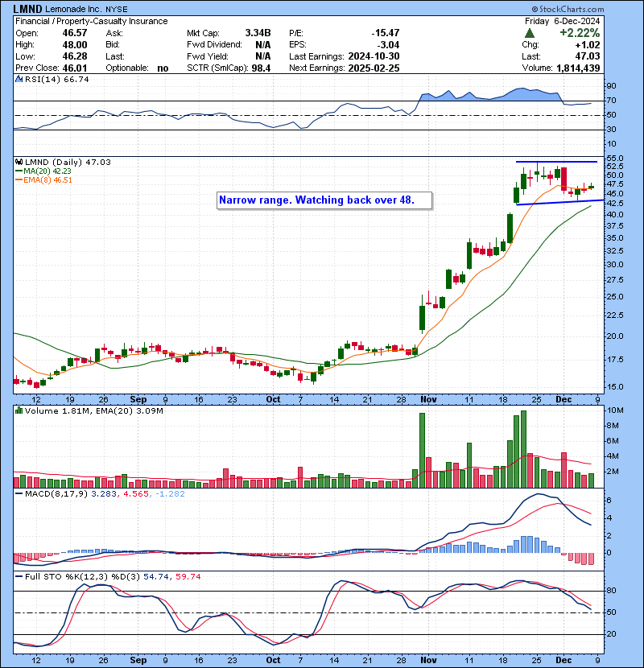Click the Mkt Cap value 3.34B

pyautogui.click(x=258, y=33)
